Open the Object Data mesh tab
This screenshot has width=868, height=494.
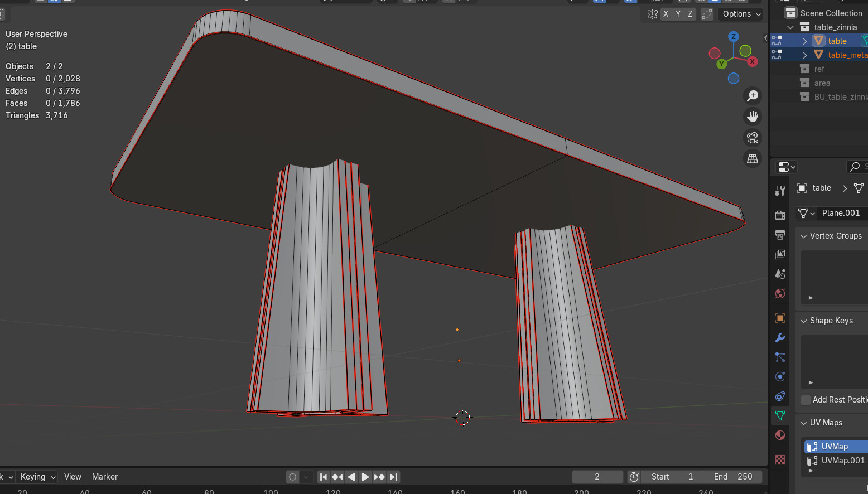pos(780,416)
